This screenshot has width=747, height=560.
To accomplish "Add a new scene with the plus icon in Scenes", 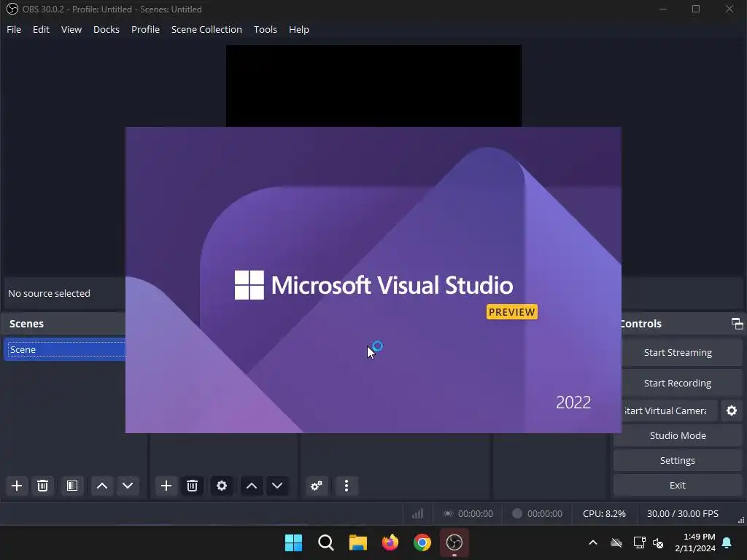I will [17, 486].
